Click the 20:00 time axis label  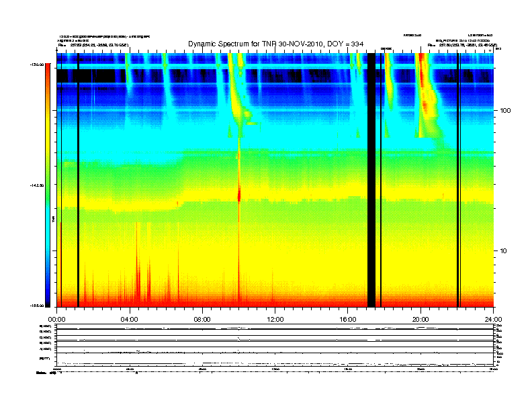[420, 320]
